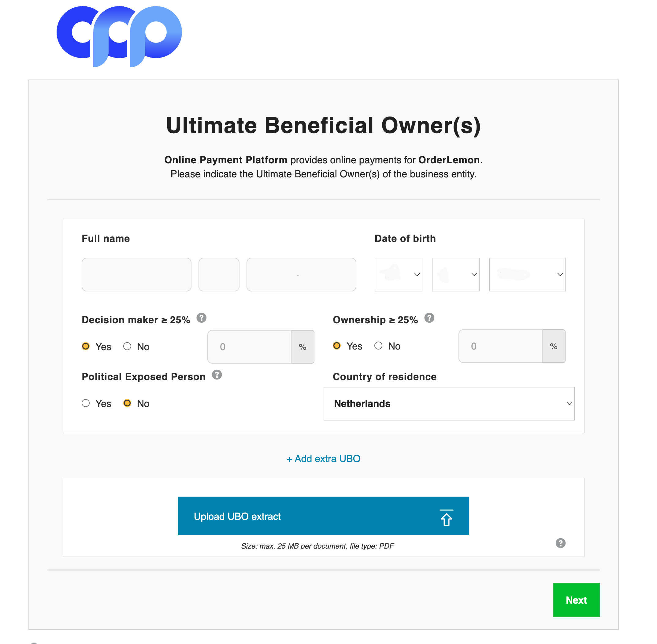The width and height of the screenshot is (657, 644).
Task: Click the OPP logo
Action: click(x=119, y=36)
